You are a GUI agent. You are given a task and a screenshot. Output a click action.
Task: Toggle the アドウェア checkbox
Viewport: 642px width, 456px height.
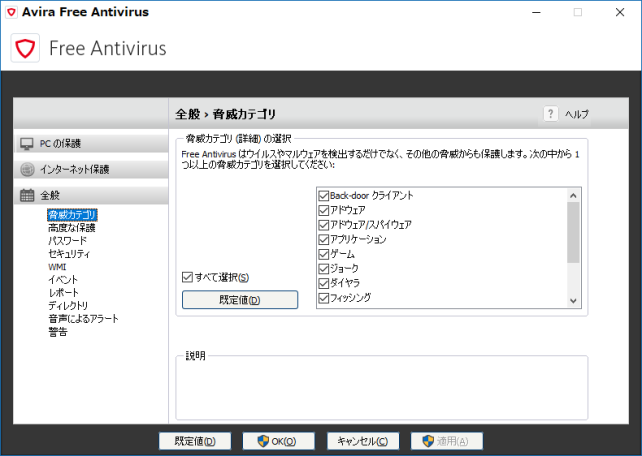323,210
